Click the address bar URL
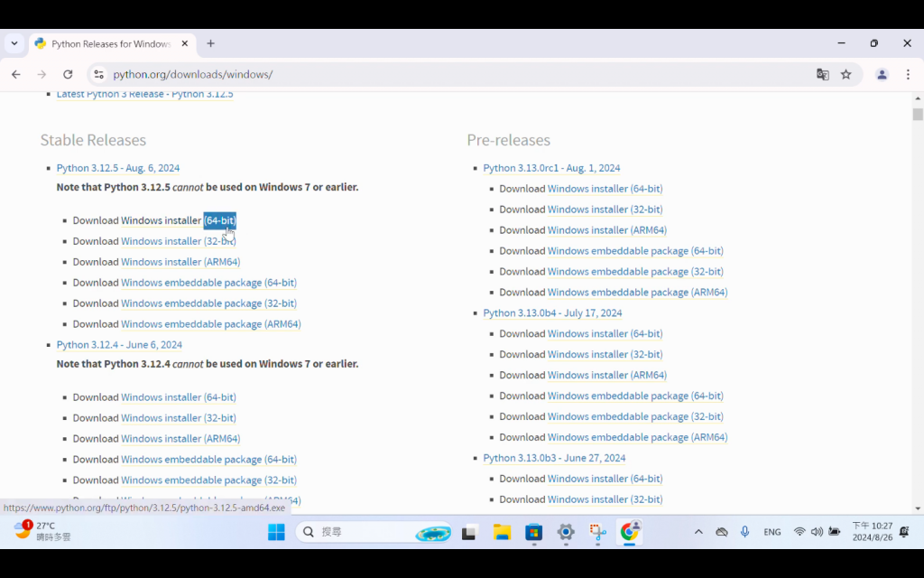 pos(193,74)
